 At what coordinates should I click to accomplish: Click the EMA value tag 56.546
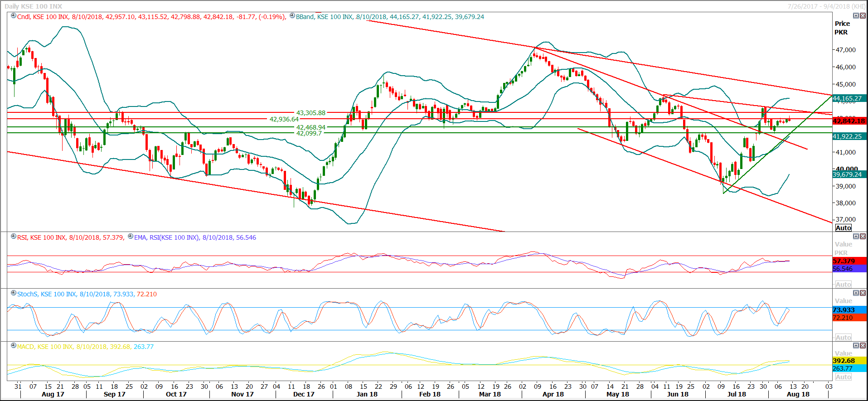(849, 269)
